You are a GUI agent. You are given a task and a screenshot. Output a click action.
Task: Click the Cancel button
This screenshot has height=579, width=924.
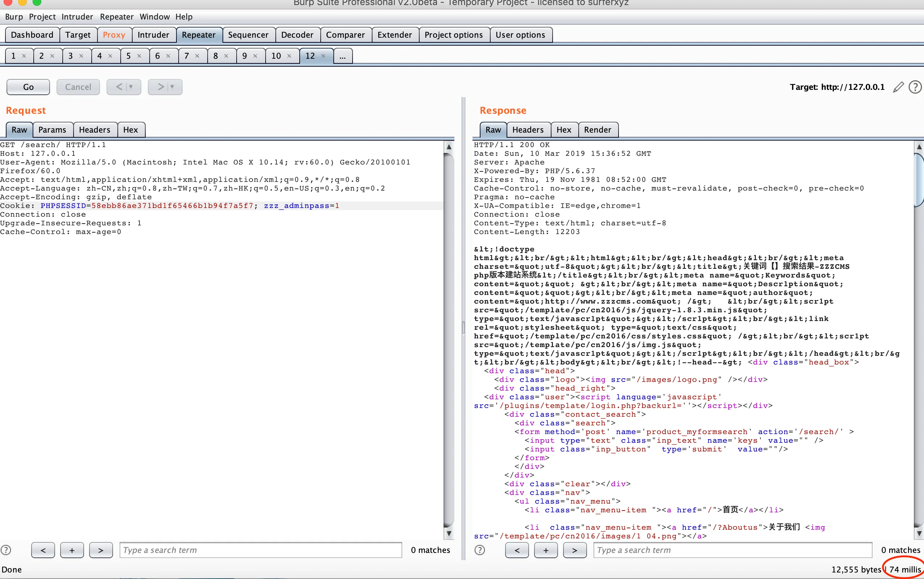point(78,87)
